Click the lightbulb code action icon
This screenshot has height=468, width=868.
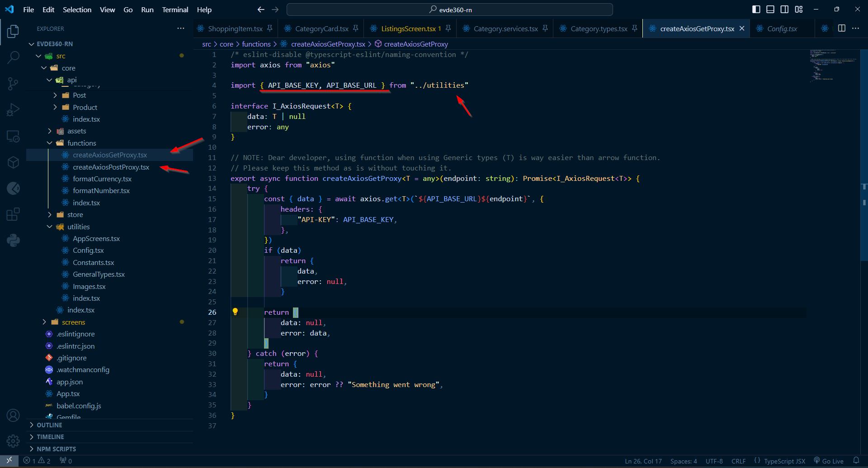point(235,312)
